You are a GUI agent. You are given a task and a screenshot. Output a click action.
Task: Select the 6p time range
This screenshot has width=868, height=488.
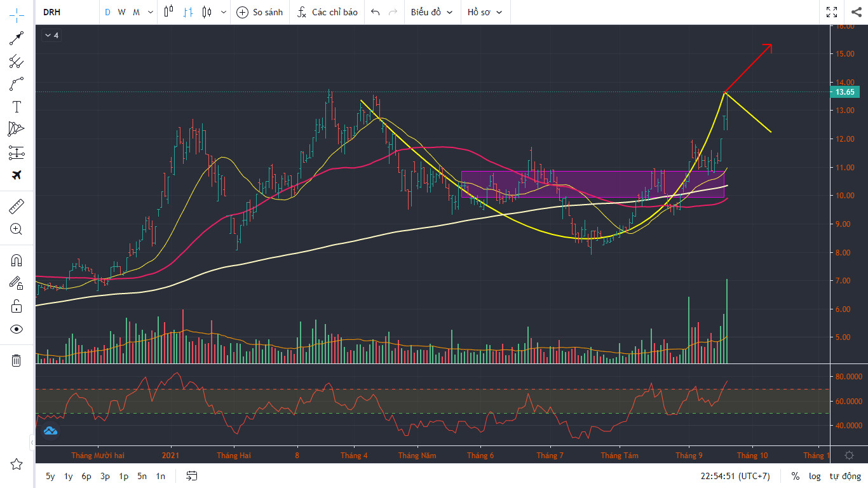coord(86,476)
